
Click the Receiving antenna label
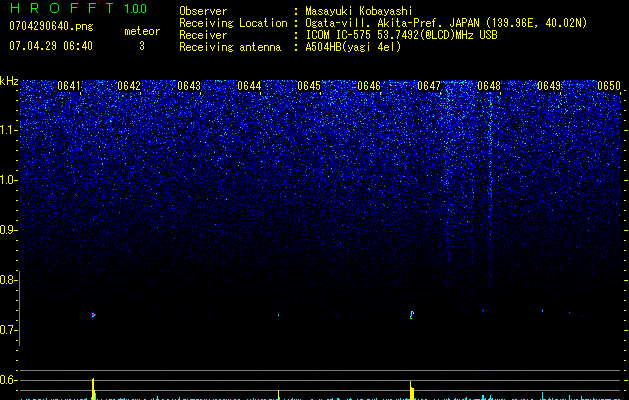click(230, 47)
